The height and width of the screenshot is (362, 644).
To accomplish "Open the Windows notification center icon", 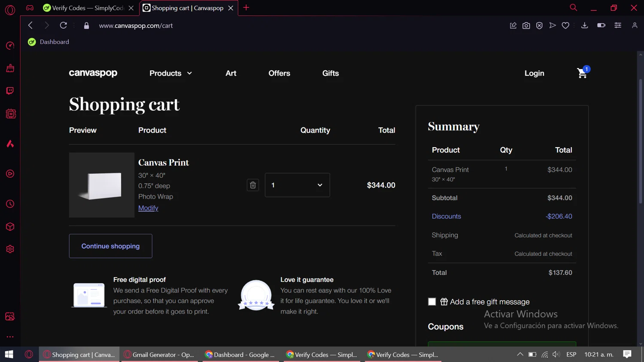I will [627, 354].
